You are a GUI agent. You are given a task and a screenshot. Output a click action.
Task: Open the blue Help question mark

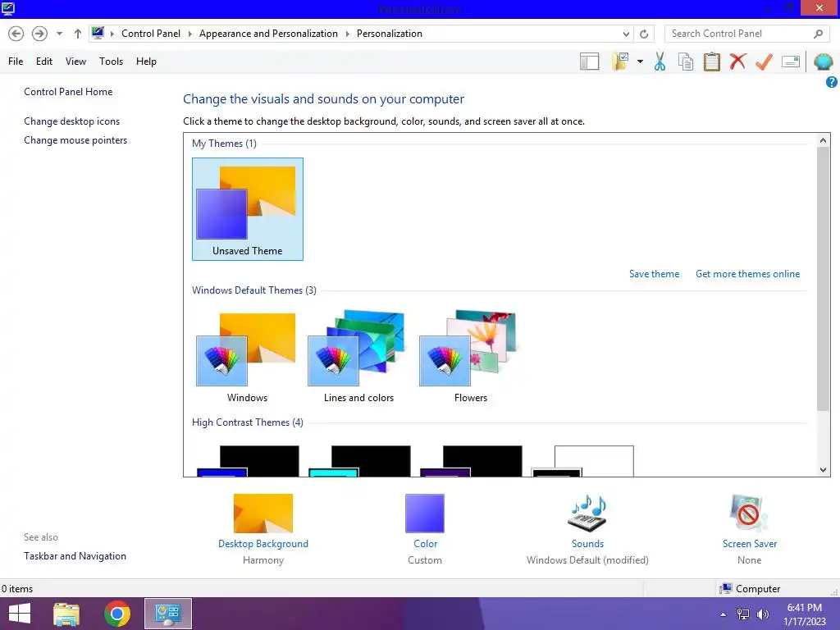(831, 82)
